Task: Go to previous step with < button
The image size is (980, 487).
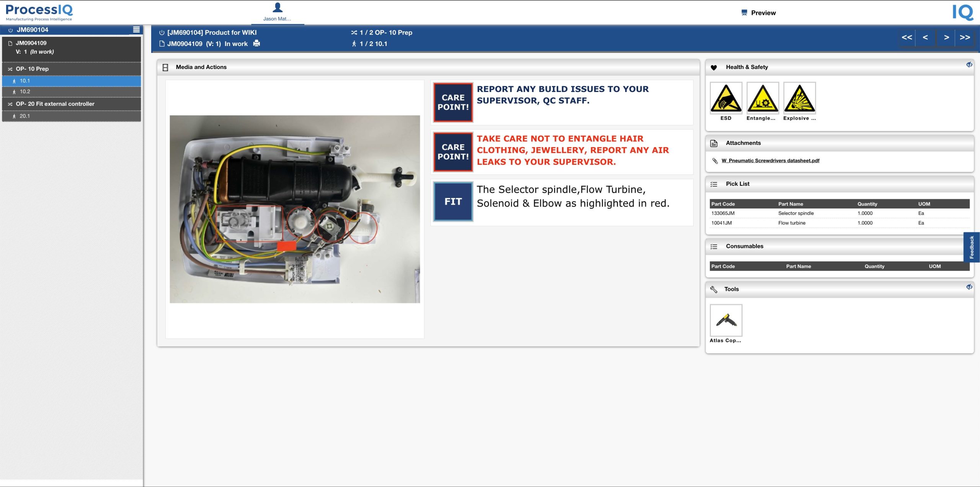Action: click(x=925, y=38)
